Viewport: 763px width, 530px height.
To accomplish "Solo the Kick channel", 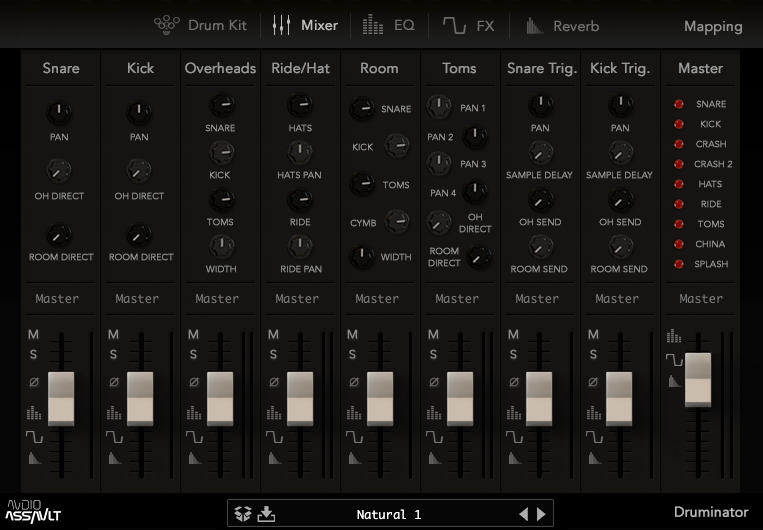I will pos(113,354).
